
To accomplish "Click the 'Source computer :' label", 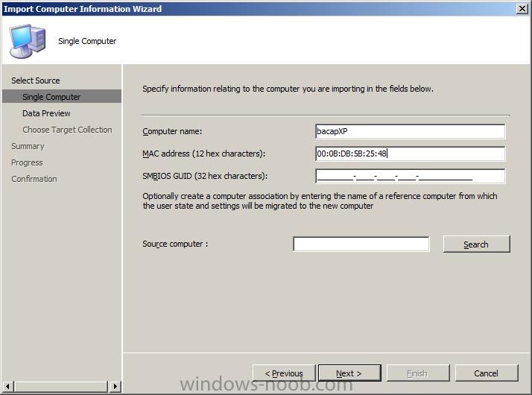I will (x=175, y=244).
